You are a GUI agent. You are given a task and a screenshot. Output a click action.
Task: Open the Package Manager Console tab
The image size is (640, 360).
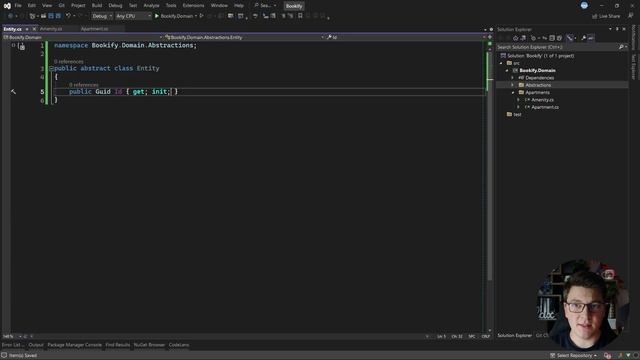click(x=74, y=345)
